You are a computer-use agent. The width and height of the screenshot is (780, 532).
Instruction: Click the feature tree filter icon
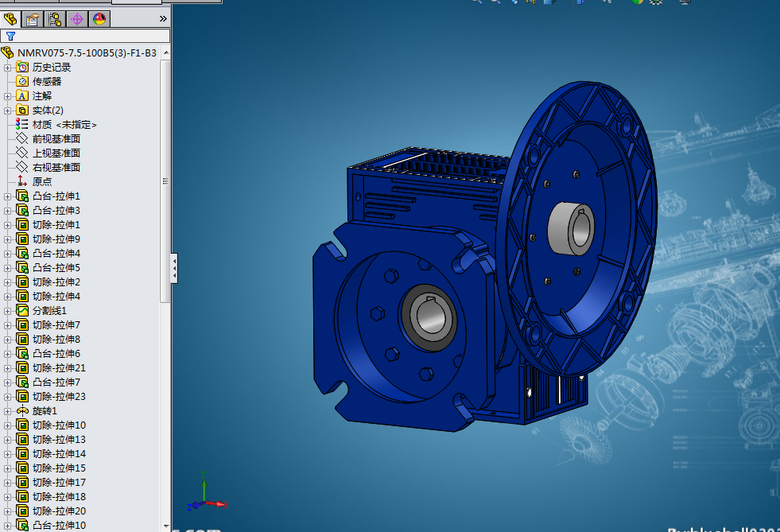(10, 36)
